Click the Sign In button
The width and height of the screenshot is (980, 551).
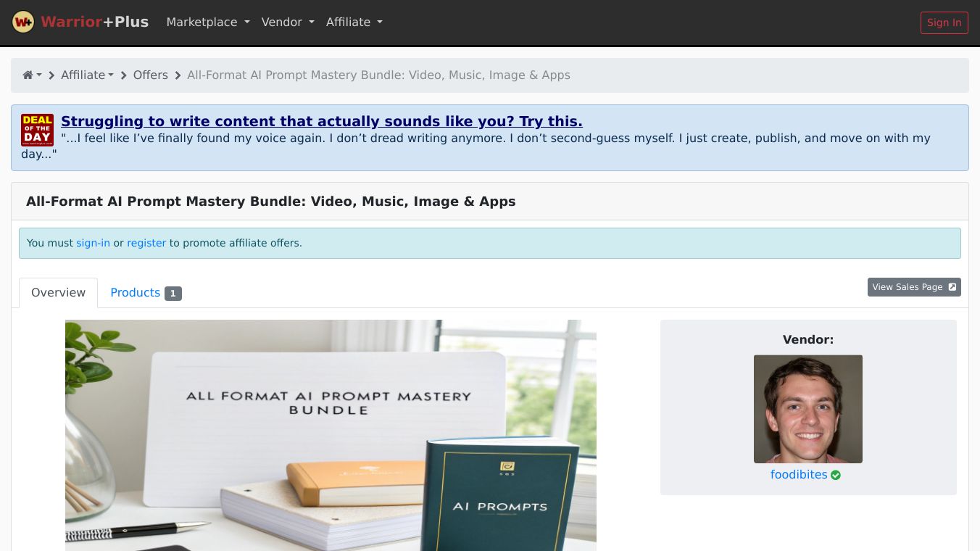944,22
